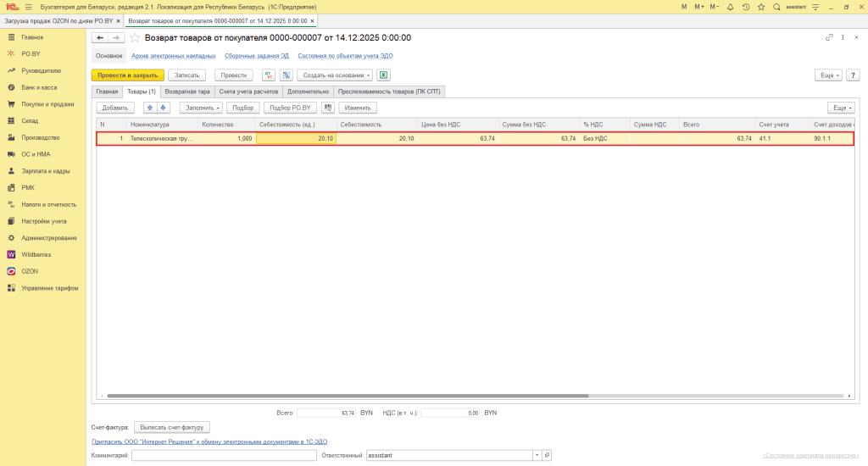868x466 pixels.
Task: Switch to Возвратная тара tab
Action: point(187,92)
